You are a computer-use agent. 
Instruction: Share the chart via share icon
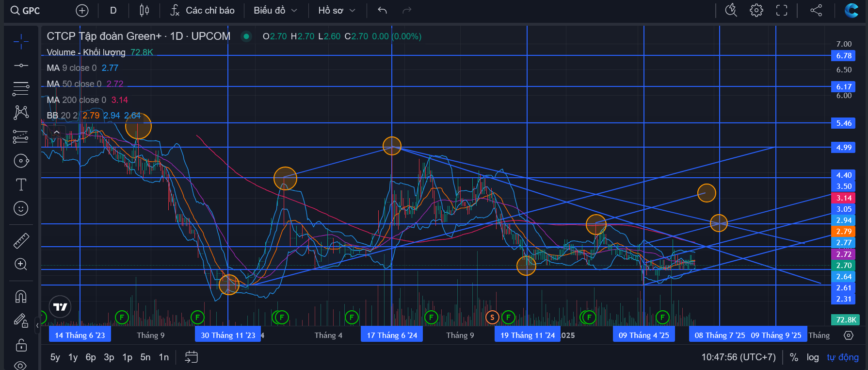[x=816, y=10]
